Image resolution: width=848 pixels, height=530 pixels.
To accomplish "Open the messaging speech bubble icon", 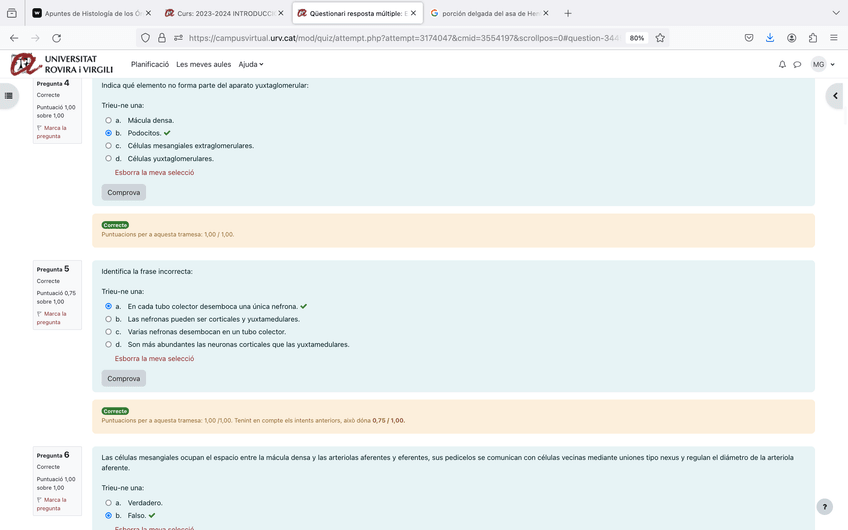I will 797,64.
